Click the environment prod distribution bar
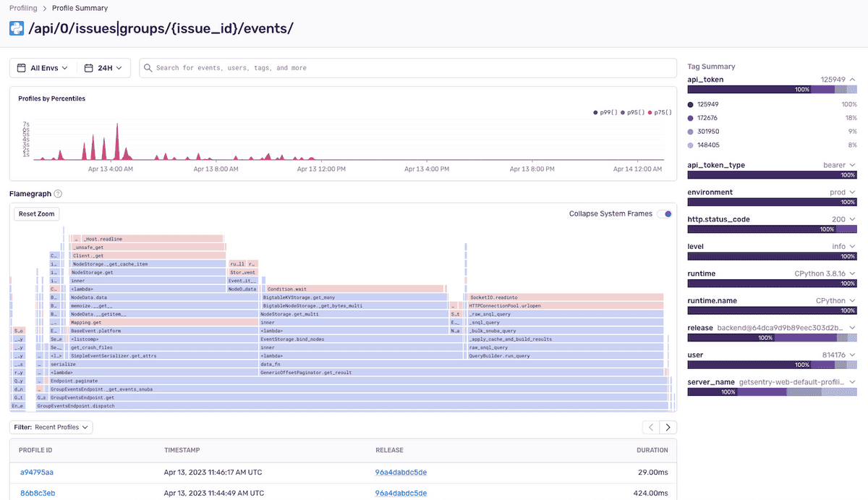 tap(772, 202)
